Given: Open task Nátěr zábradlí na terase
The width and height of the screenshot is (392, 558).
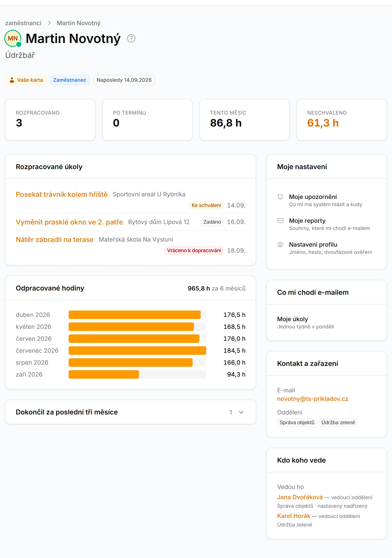Looking at the screenshot, I should (55, 239).
